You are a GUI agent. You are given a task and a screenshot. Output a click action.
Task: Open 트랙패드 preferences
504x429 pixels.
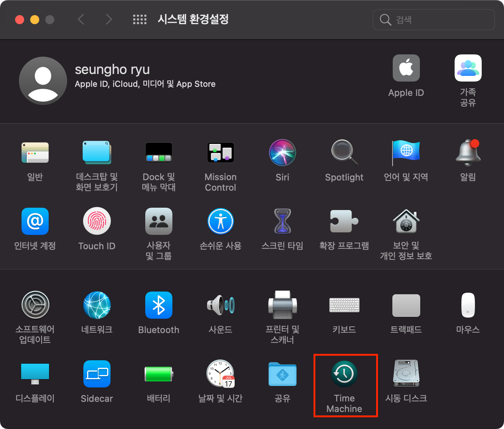click(x=406, y=305)
